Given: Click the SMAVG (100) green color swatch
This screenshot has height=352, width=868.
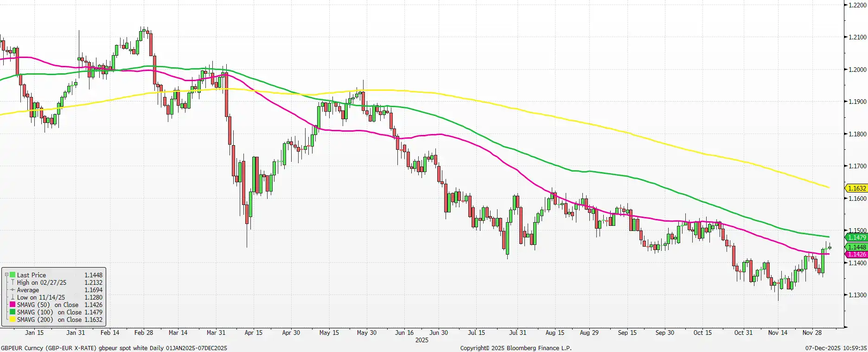Looking at the screenshot, I should tap(13, 312).
